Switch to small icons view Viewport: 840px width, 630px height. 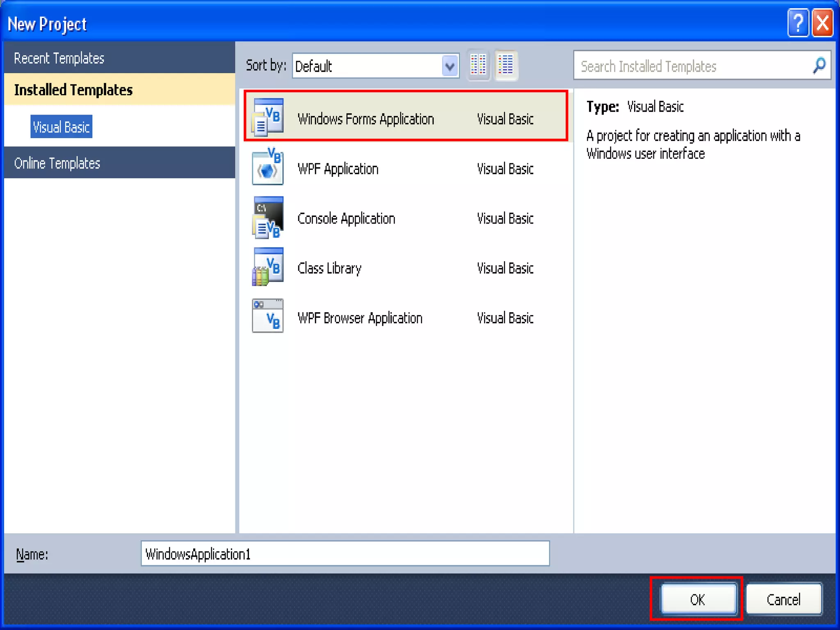(x=478, y=65)
